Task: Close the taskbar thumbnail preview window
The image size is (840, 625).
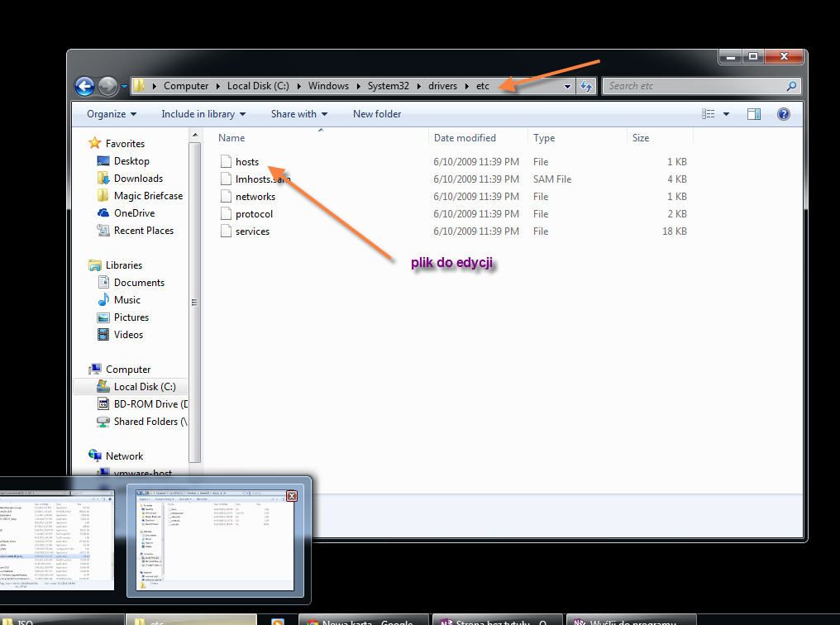Action: point(291,496)
